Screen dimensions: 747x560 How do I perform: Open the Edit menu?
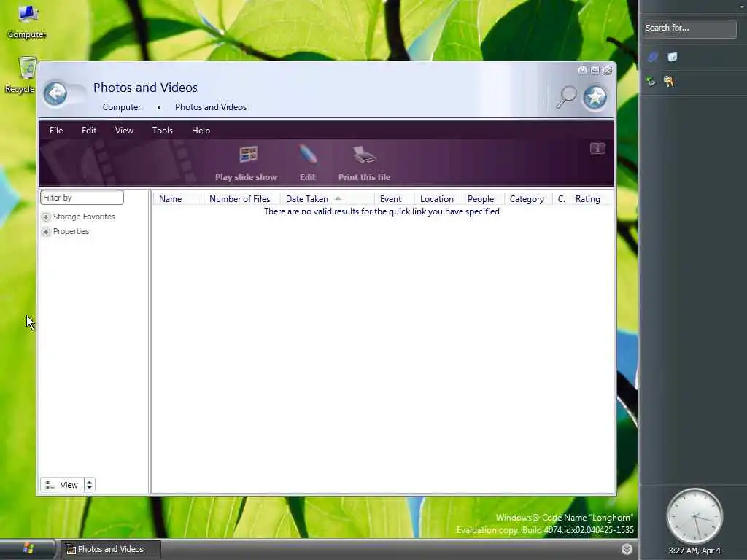click(x=89, y=131)
